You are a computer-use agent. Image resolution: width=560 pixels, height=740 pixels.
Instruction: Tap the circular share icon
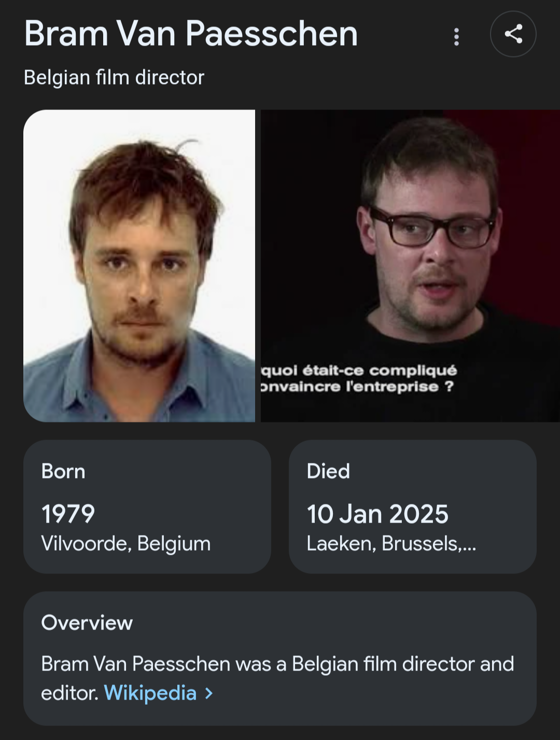point(513,34)
